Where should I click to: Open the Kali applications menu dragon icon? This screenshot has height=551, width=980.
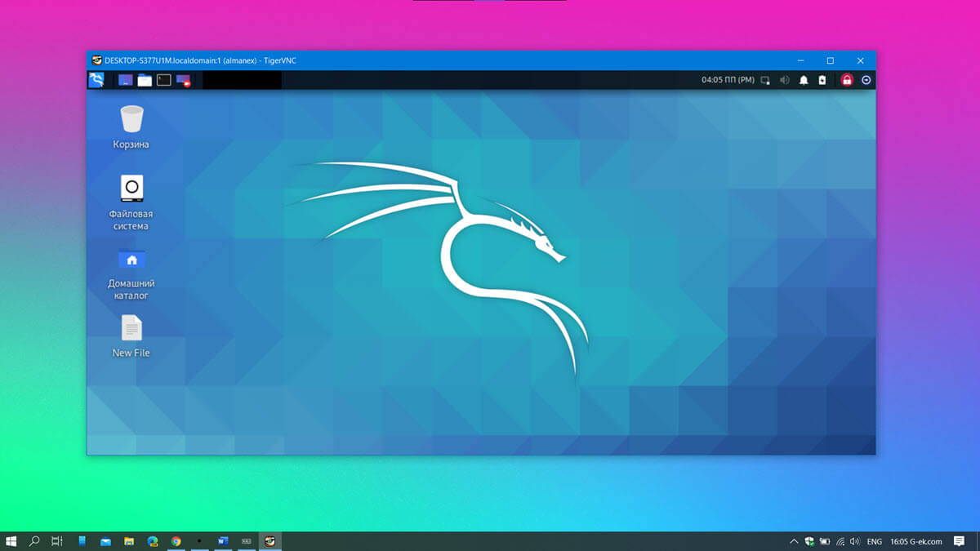96,80
